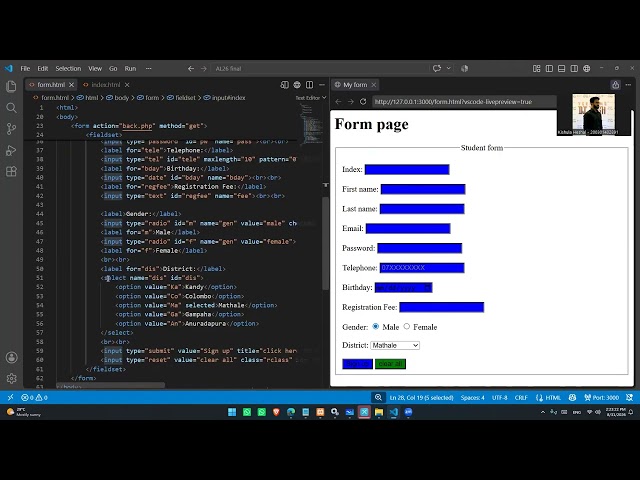The image size is (640, 480).
Task: Open the Accounts menu in activity bar
Action: [11, 358]
